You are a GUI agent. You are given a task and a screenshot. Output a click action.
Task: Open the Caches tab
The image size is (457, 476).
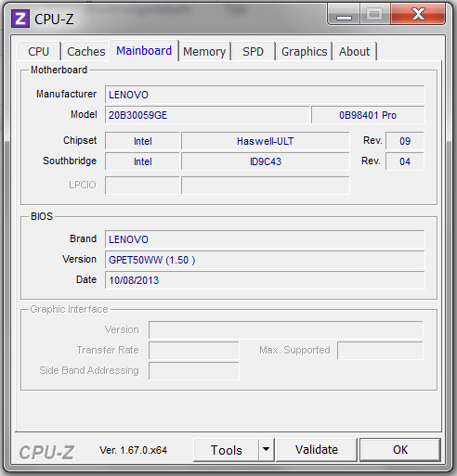(x=85, y=51)
